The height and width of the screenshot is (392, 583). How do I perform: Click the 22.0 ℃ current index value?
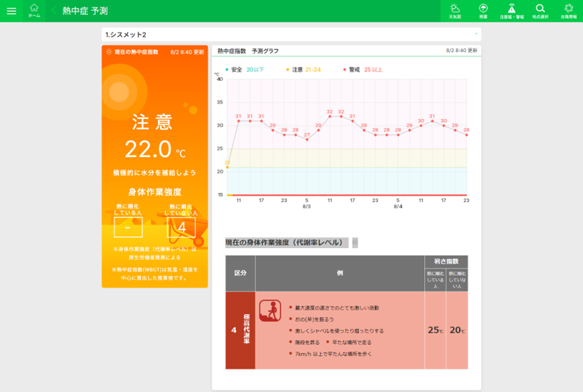155,149
